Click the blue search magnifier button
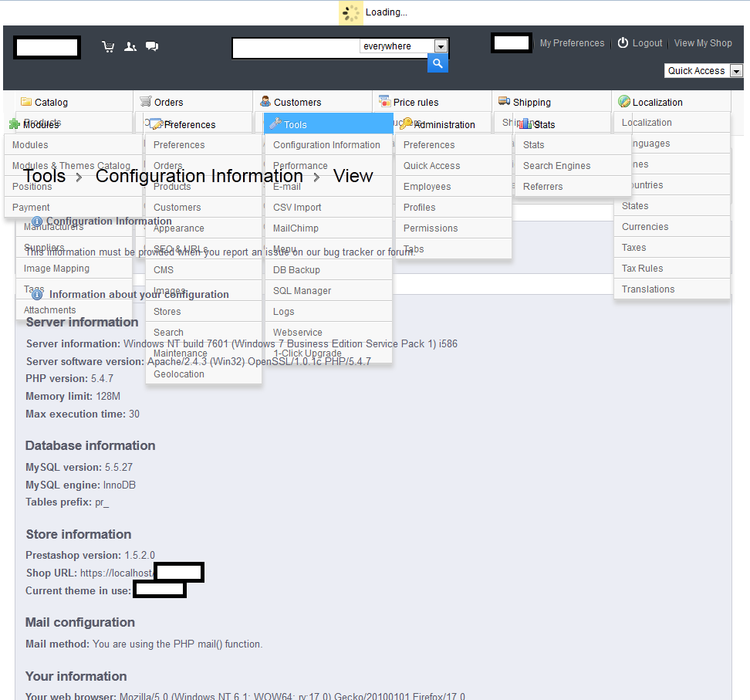 tap(437, 63)
